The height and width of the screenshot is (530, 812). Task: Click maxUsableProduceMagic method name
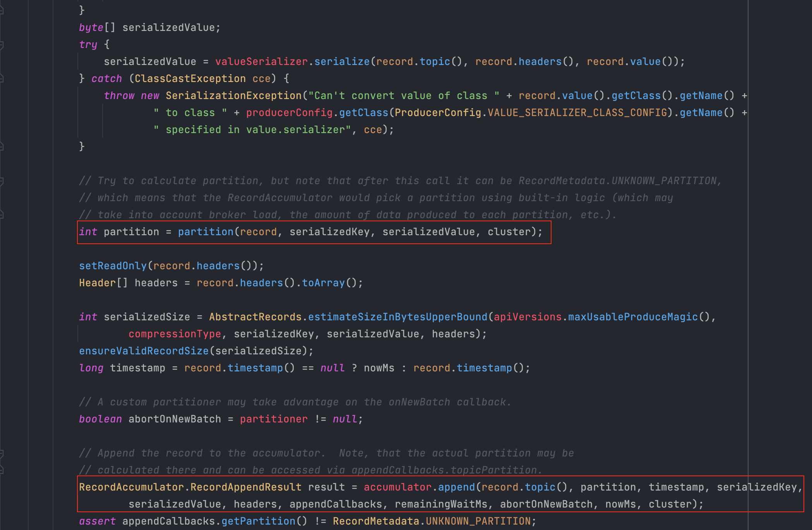pos(633,317)
